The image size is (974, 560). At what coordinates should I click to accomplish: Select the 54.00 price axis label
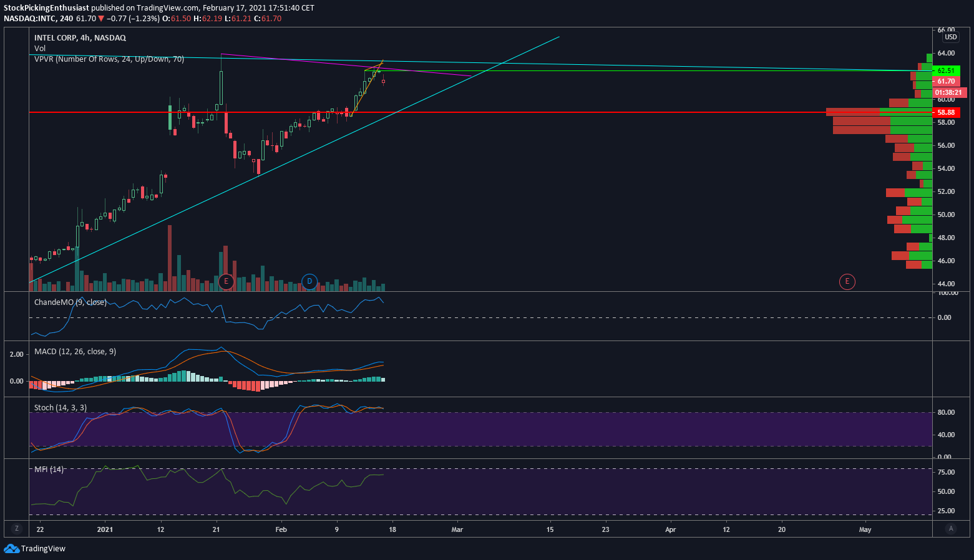946,169
